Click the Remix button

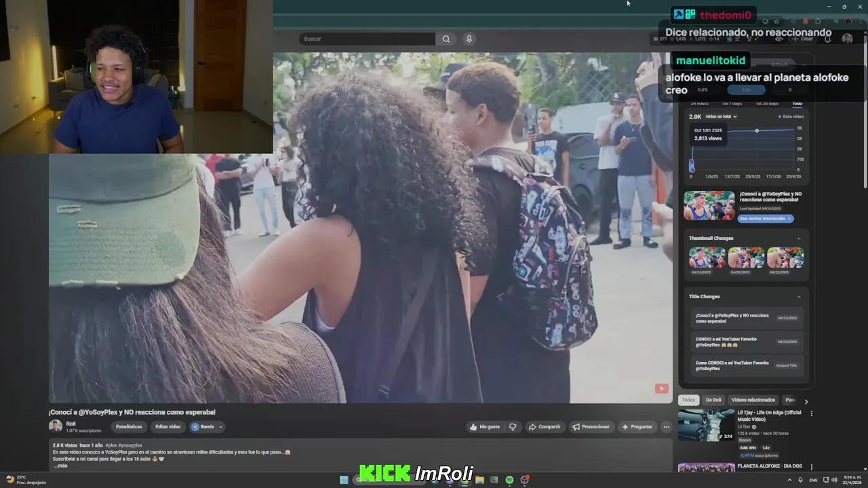203,427
